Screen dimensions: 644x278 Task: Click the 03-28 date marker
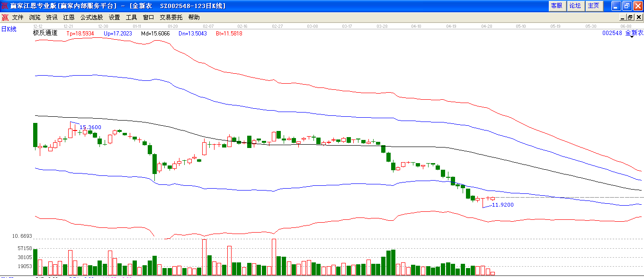coord(382,26)
